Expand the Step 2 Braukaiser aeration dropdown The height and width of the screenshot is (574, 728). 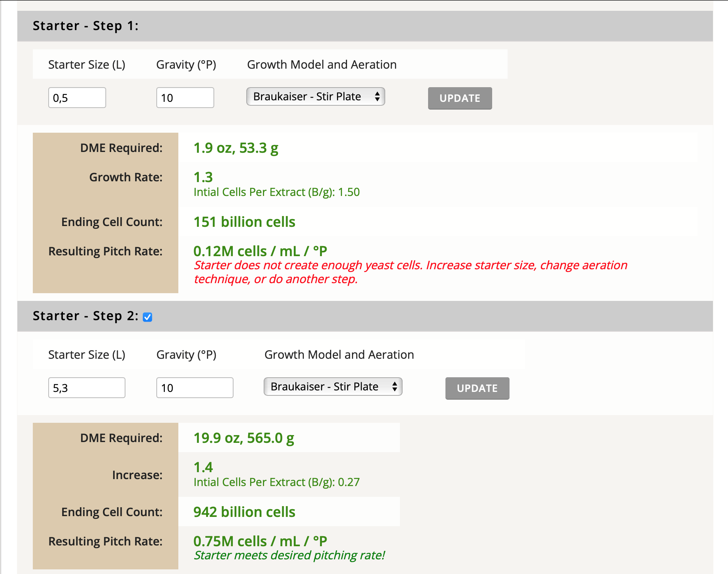(x=333, y=387)
